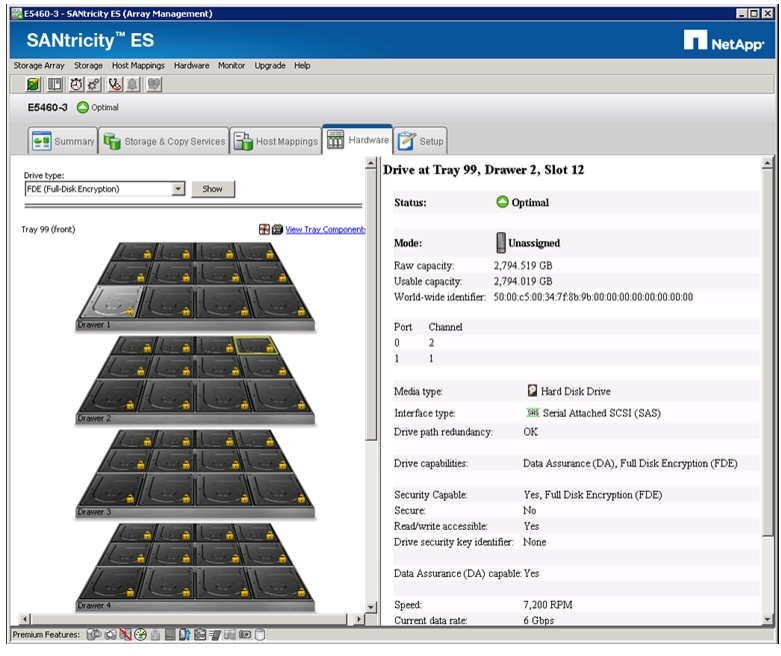Viewport: 781px width, 656px height.
Task: Open the Host Mappings menu
Action: pos(138,65)
